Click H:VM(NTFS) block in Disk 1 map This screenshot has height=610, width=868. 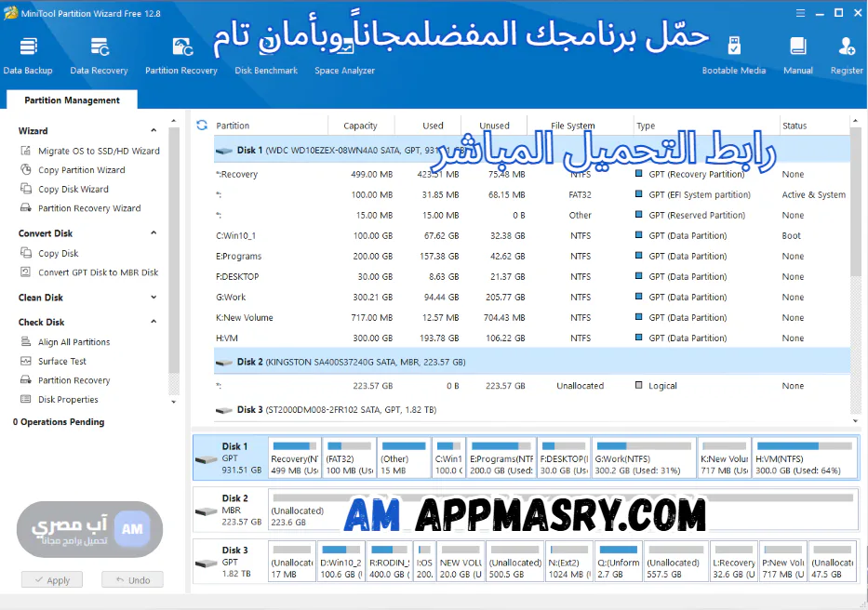point(805,457)
